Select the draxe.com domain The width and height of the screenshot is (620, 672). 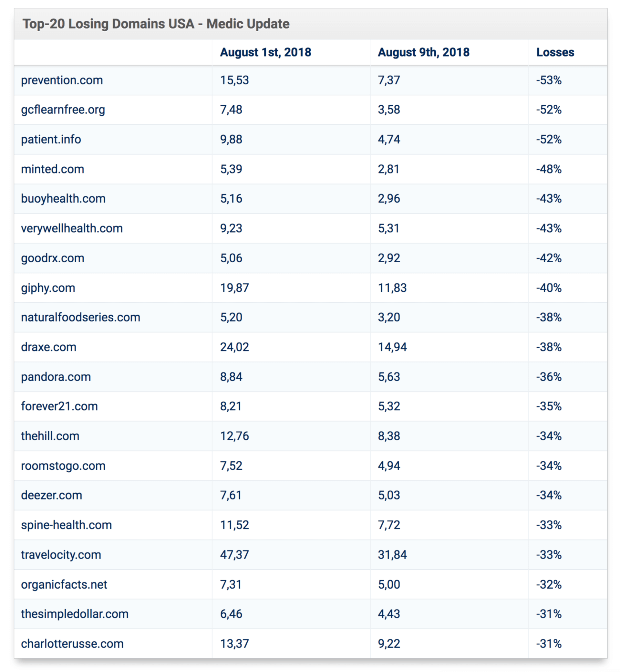click(49, 347)
